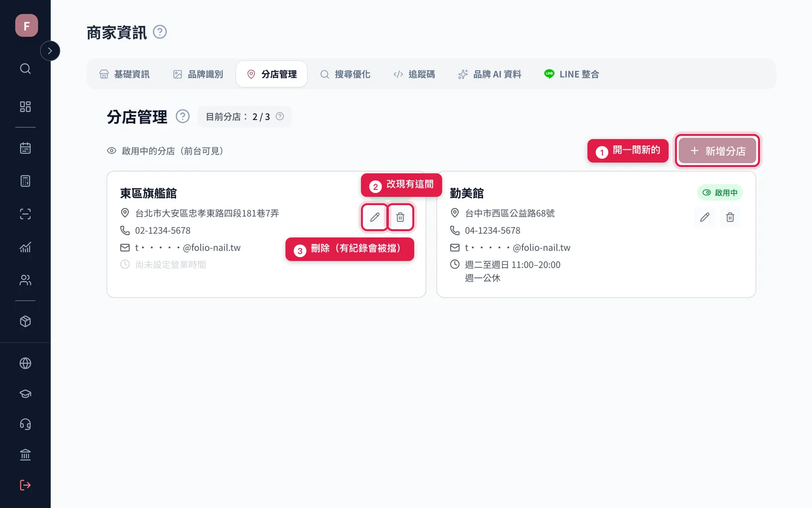Click the small help icon after 2 / 3

[x=280, y=116]
